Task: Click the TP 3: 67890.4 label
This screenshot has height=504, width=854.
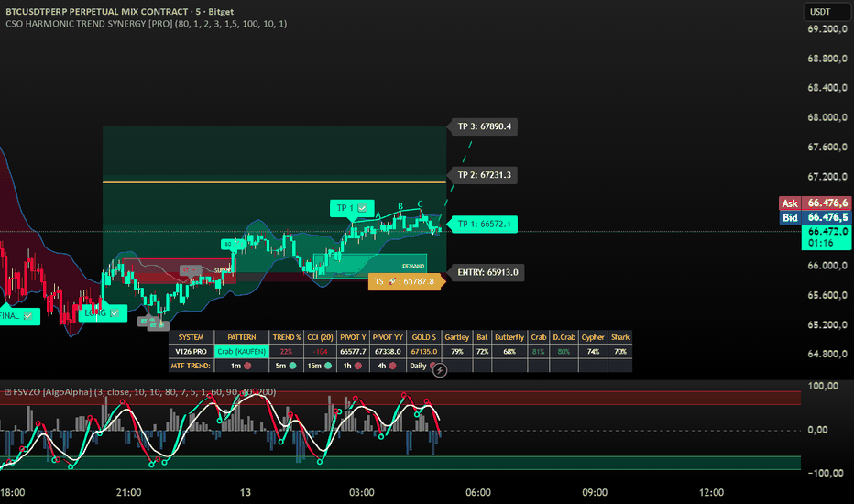Action: pyautogui.click(x=484, y=126)
